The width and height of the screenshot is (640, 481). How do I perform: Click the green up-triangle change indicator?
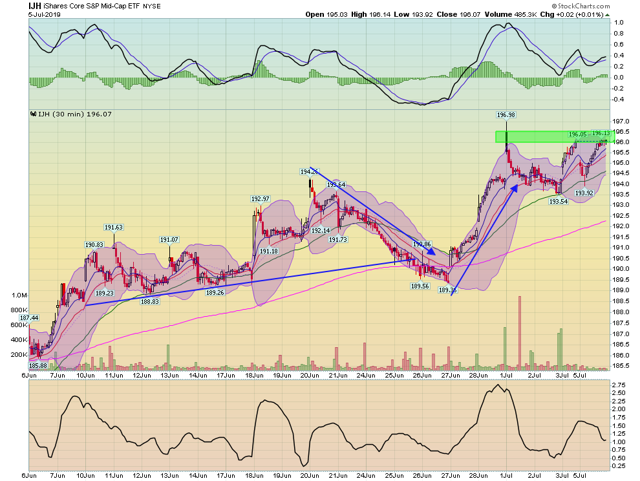[607, 15]
